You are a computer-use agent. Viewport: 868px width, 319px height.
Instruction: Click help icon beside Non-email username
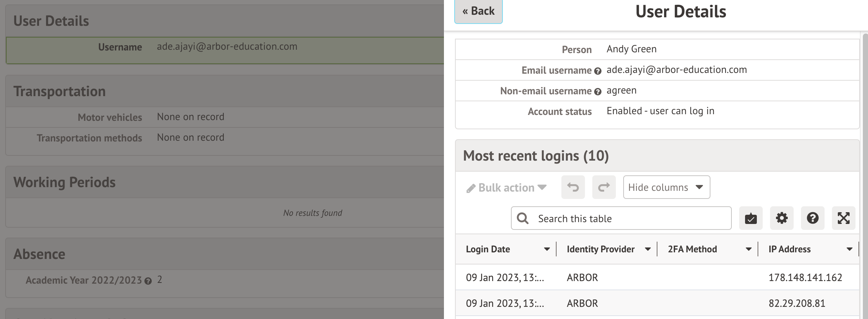[598, 92]
